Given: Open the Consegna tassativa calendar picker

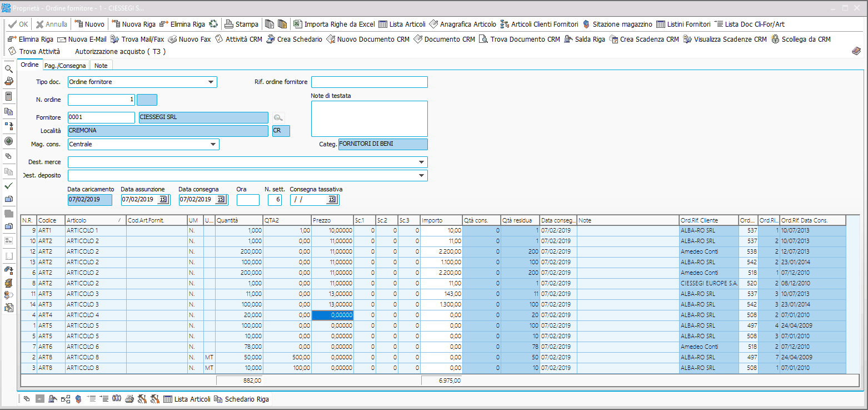Looking at the screenshot, I should (332, 200).
